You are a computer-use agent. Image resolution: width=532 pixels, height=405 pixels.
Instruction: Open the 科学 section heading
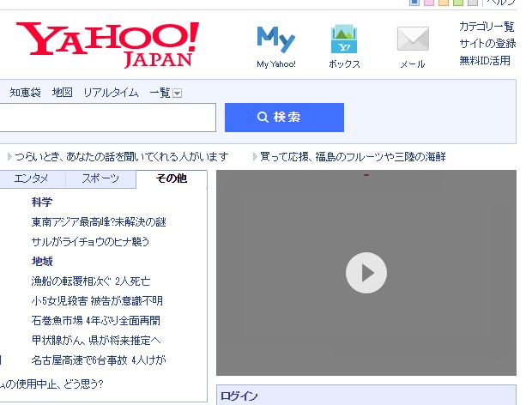tap(42, 202)
